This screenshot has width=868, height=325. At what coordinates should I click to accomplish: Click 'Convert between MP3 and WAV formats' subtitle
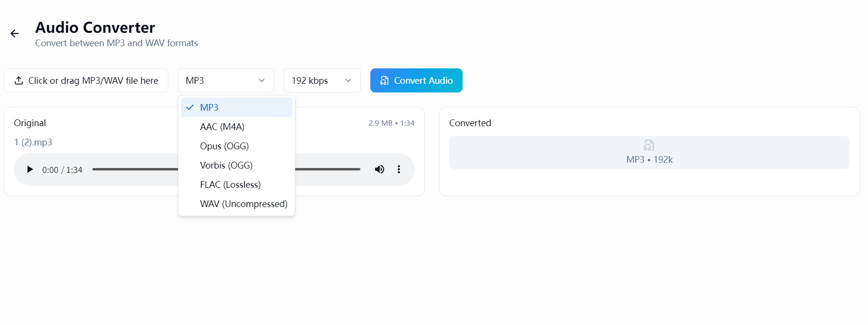(116, 43)
